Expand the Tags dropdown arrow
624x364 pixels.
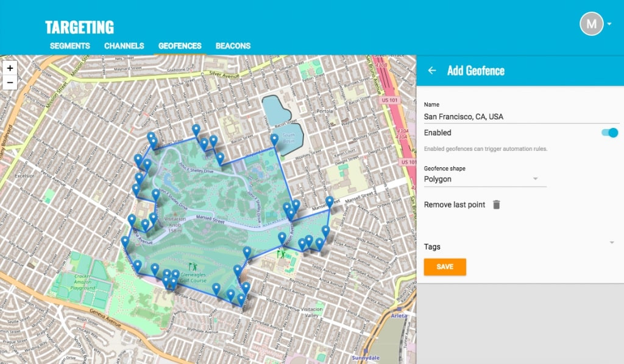612,242
